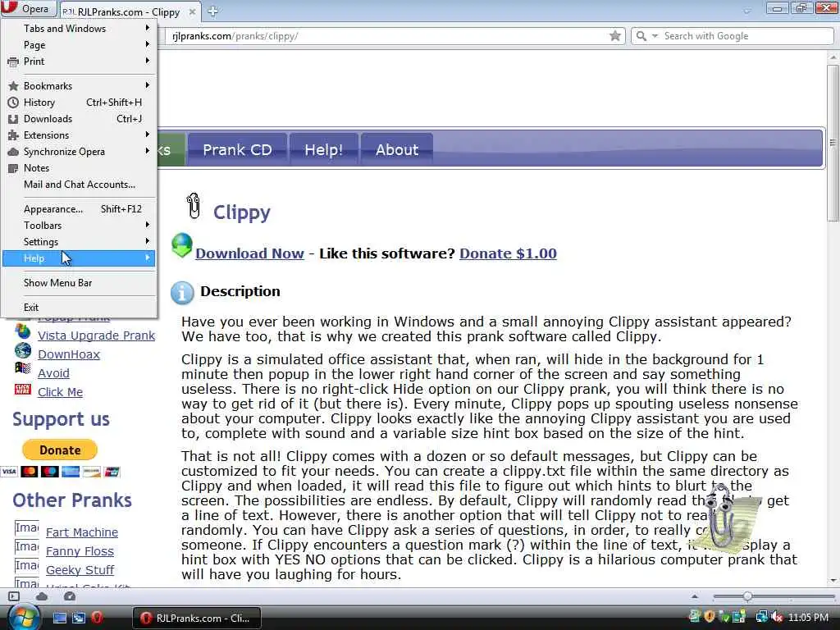
Task: Launch Opera from quick launch icon
Action: (x=97, y=618)
